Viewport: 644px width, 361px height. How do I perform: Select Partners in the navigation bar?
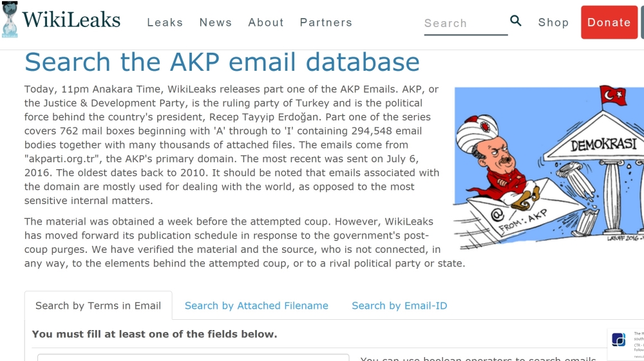point(326,23)
